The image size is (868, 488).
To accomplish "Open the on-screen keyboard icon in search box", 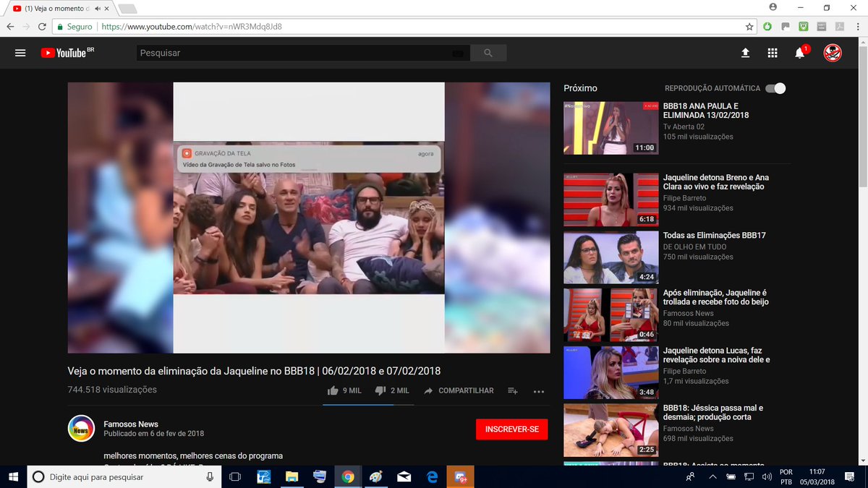I will tap(457, 53).
